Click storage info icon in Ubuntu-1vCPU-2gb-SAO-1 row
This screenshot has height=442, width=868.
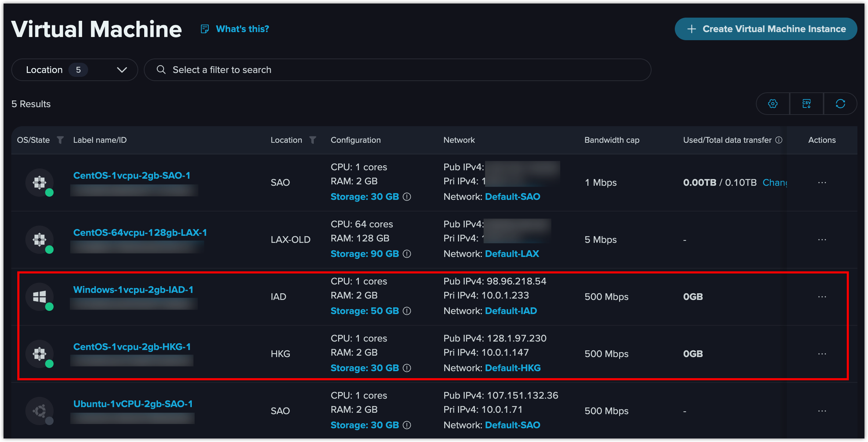coord(407,425)
